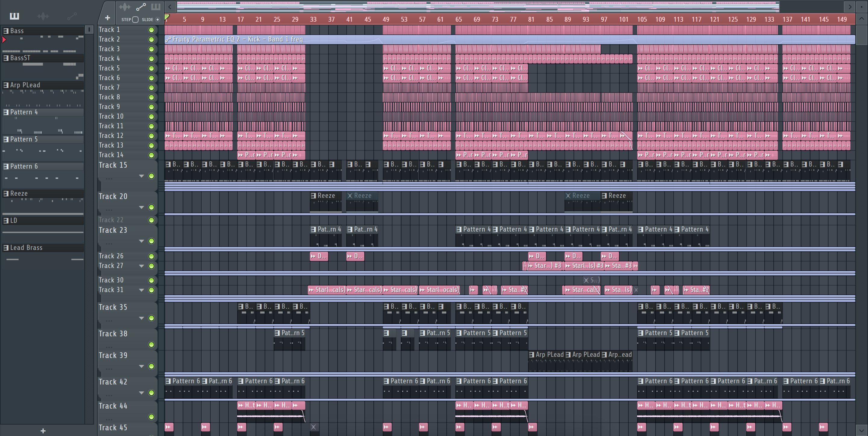This screenshot has height=436, width=868.
Task: Collapse Track 31 group arrow
Action: (142, 290)
